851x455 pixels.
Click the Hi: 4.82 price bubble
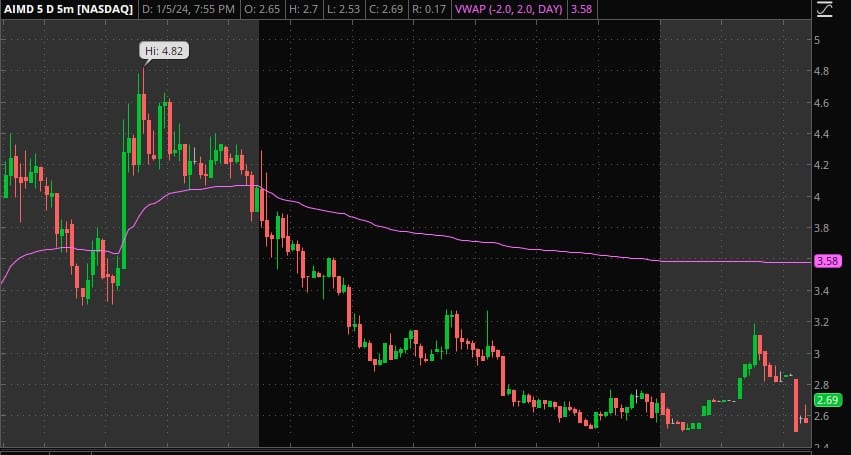164,52
